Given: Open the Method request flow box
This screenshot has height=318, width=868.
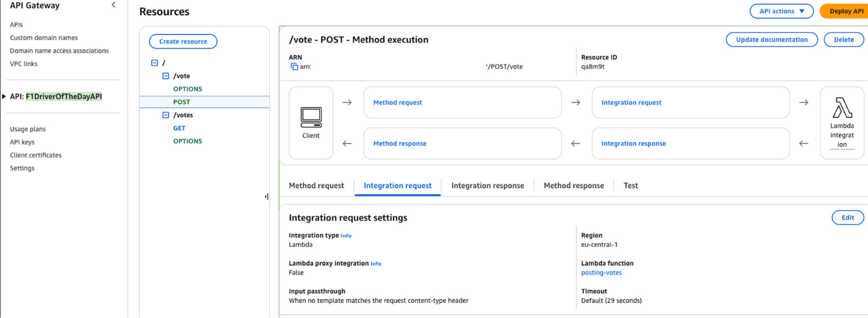Looking at the screenshot, I should pos(462,102).
